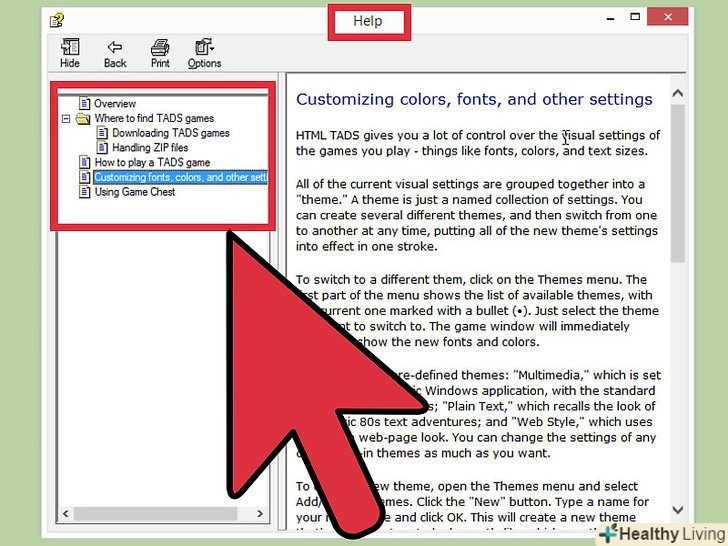Click the page icon beside Customizing fonts topic

point(84,177)
